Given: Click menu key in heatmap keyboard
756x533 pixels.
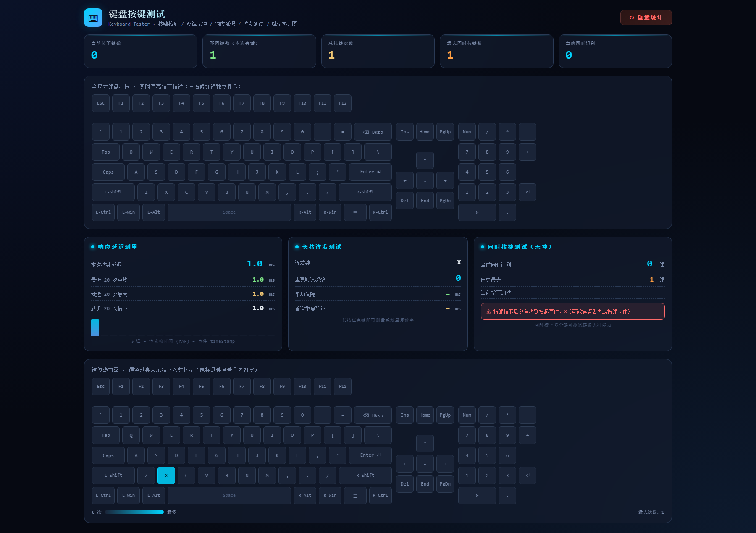Looking at the screenshot, I should tap(355, 496).
